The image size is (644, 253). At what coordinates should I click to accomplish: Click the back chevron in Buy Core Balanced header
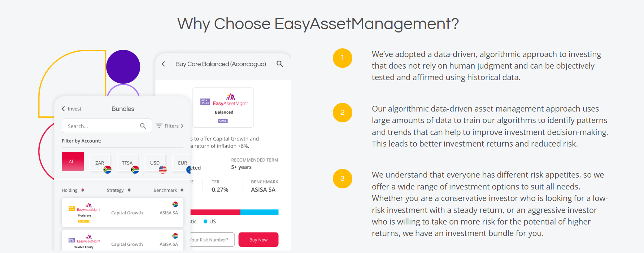164,64
